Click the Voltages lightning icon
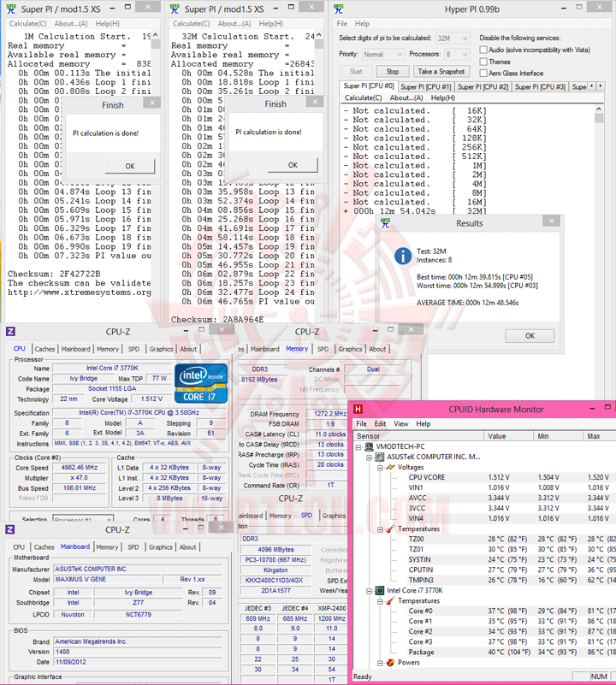This screenshot has height=685, width=616. [390, 467]
